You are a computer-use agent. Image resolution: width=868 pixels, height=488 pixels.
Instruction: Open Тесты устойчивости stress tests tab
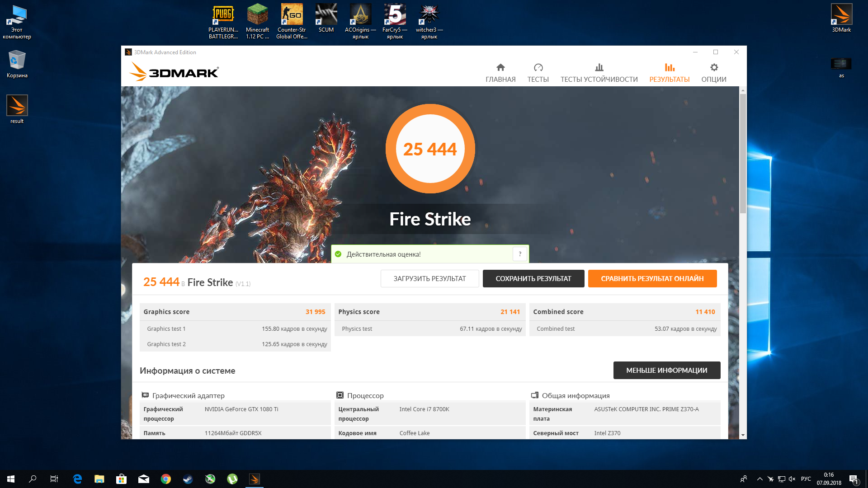click(x=599, y=73)
